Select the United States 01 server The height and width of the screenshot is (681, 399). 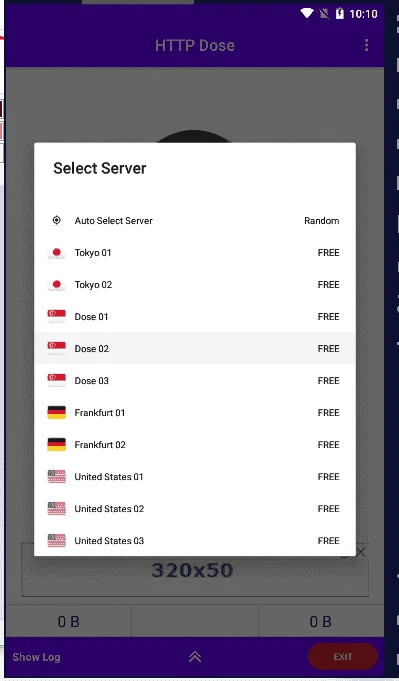(x=195, y=477)
